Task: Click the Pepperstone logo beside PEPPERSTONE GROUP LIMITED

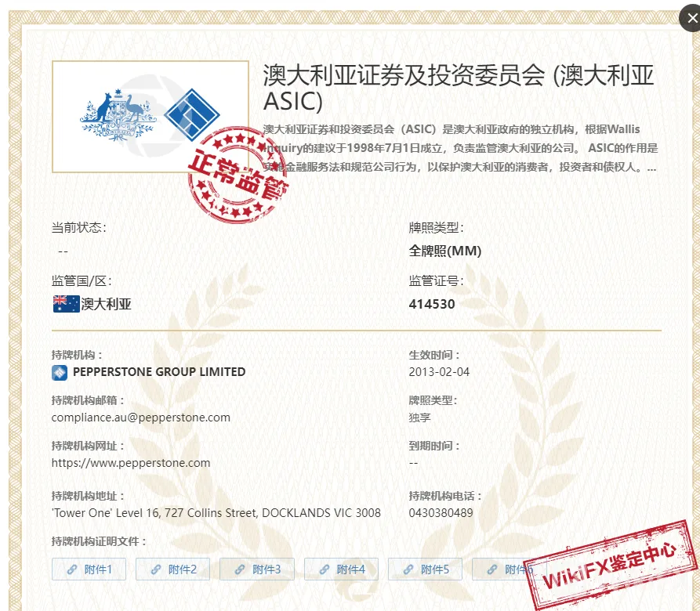Action: pyautogui.click(x=60, y=372)
